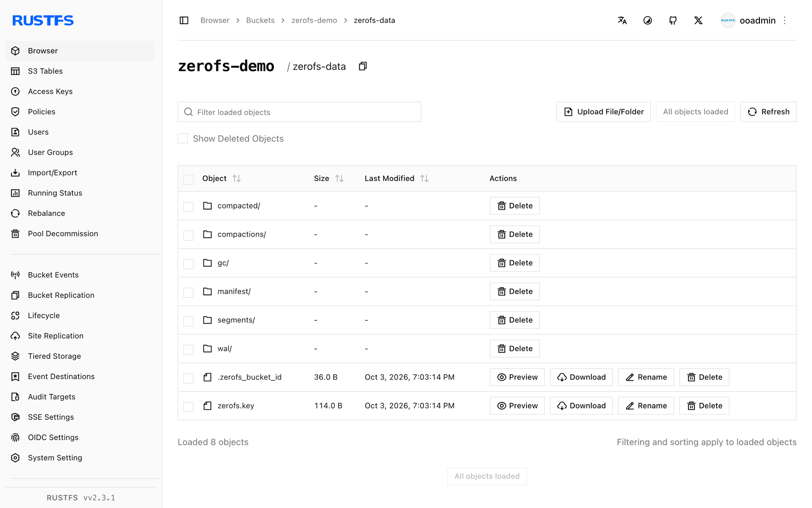Sort by Object column arrows
812x508 pixels.
tap(237, 178)
